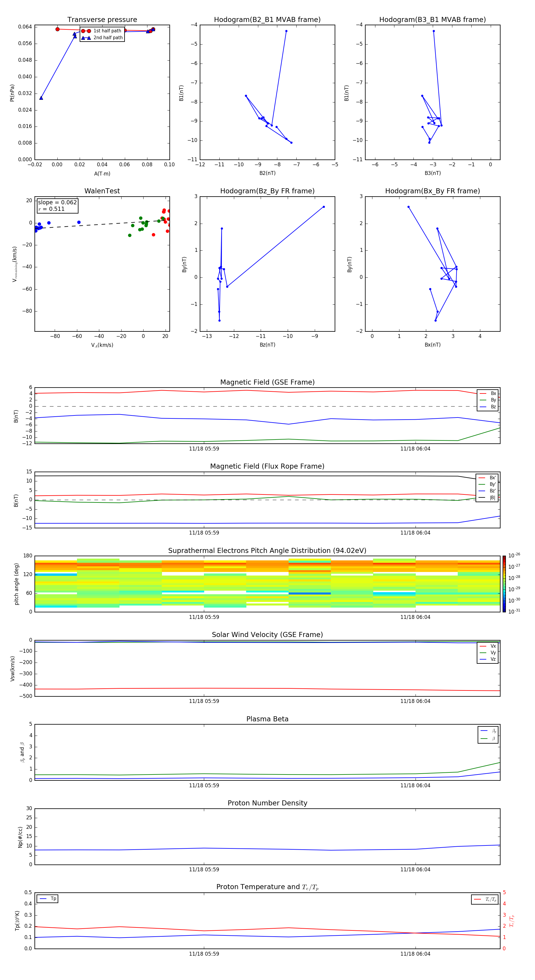The image size is (535, 980).
Task: Click '11/18 05:59' under GSE magnetic field panel
Action: 204,449
